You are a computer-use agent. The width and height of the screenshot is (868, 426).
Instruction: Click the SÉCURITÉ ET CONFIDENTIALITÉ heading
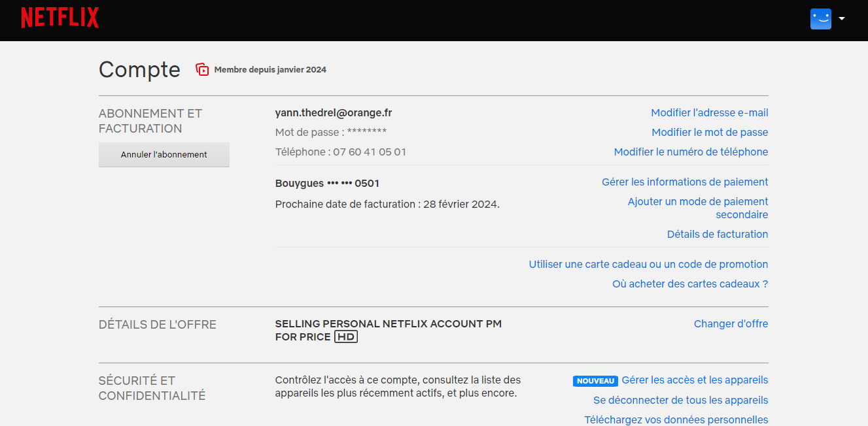pos(152,388)
